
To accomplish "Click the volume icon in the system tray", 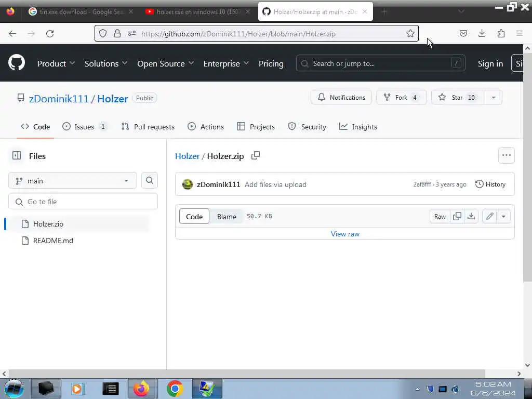I will tap(455, 389).
